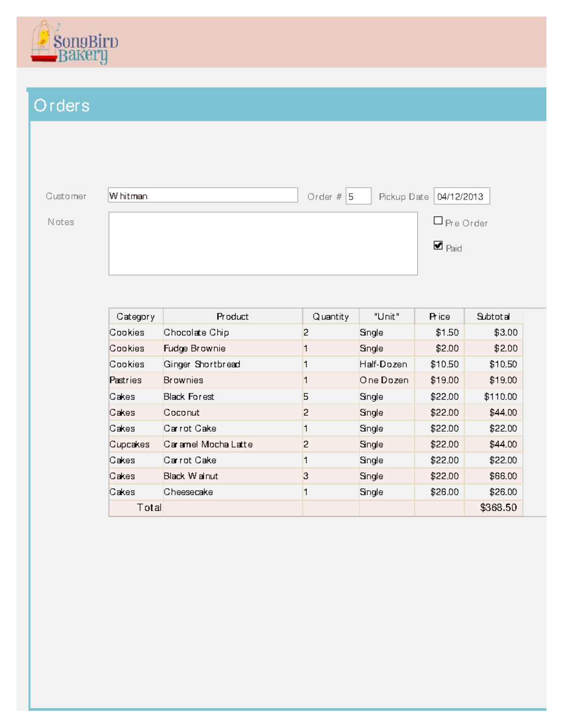Click the Total row label
The image size is (563, 728).
point(149,508)
